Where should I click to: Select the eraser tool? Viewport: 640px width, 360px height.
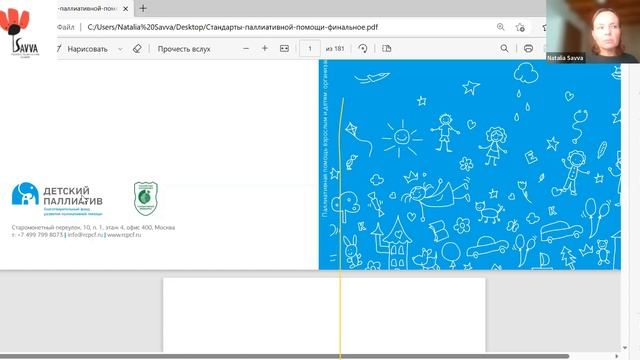[x=137, y=49]
